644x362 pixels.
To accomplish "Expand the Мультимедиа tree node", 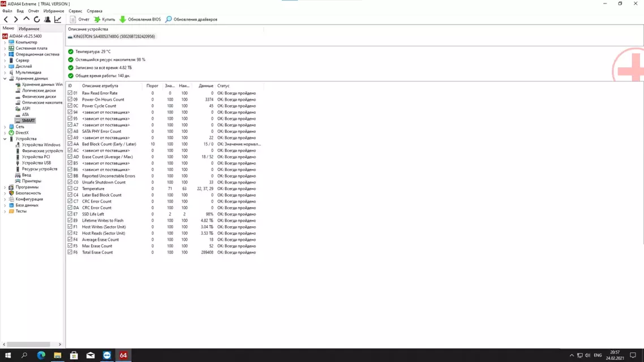I will pos(5,72).
